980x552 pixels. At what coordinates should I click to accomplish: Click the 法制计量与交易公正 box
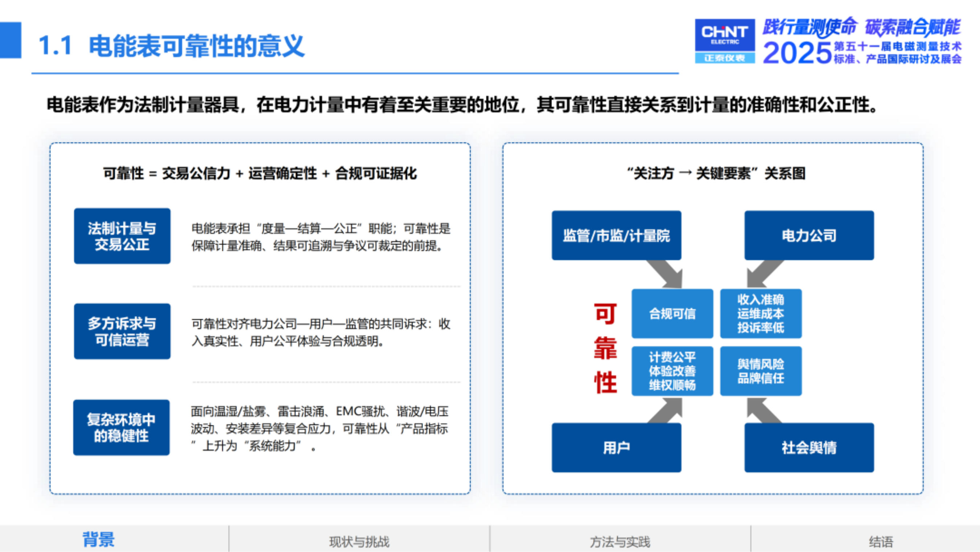click(122, 236)
